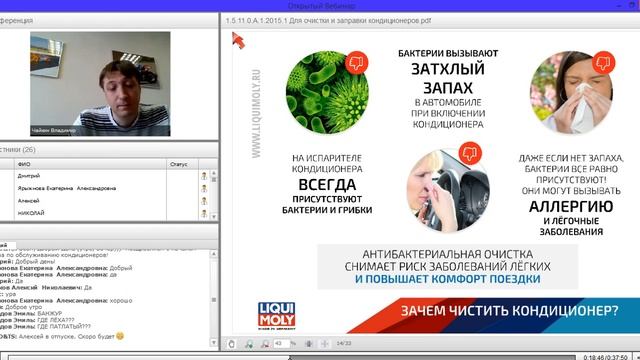The image size is (640, 360).
Task: Click thumbs-down badge on sneezing woman image
Action: point(603,62)
